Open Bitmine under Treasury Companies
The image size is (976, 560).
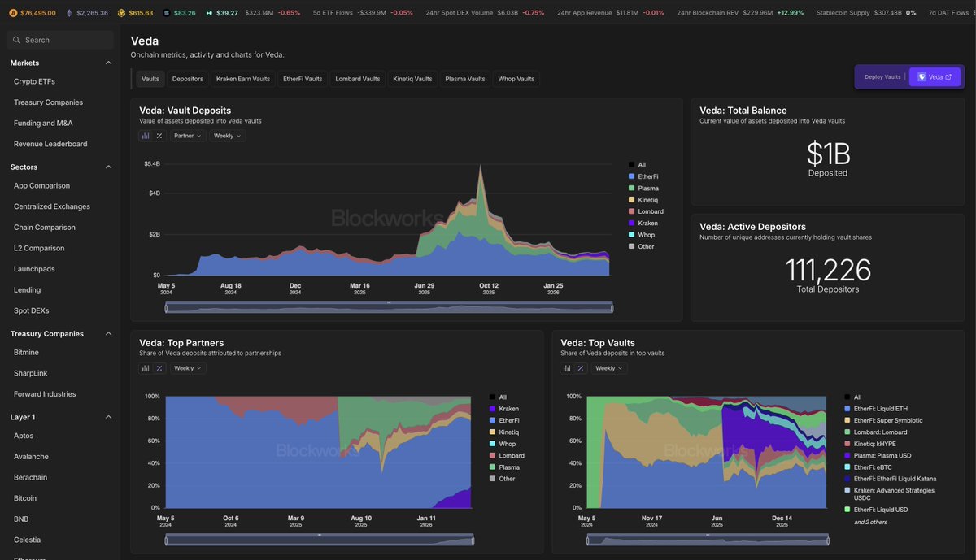(26, 352)
